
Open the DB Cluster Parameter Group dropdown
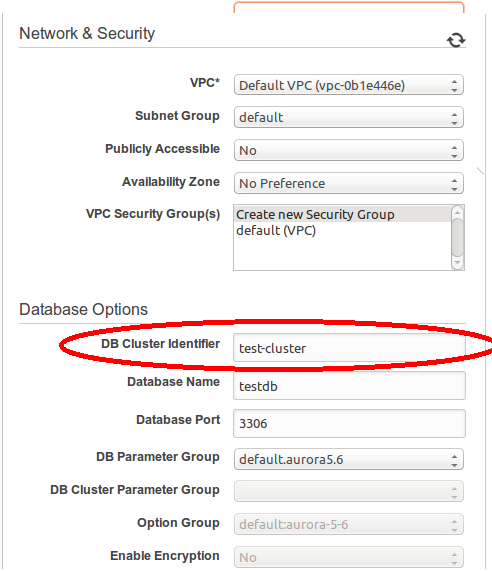point(349,491)
